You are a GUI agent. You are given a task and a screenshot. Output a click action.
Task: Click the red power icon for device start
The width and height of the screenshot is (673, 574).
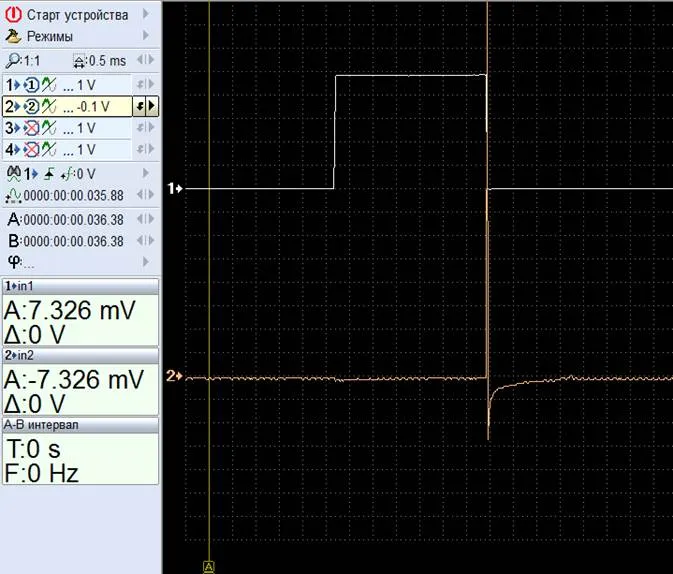point(13,15)
